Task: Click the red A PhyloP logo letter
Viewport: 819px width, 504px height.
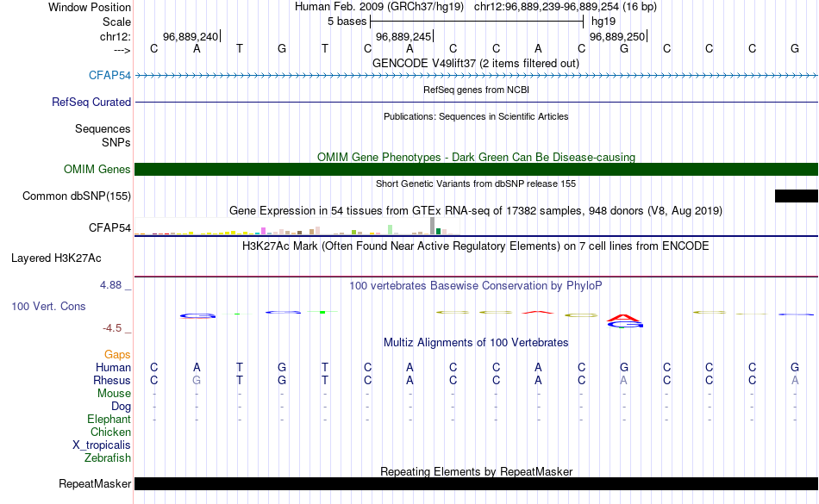Action: [x=623, y=317]
